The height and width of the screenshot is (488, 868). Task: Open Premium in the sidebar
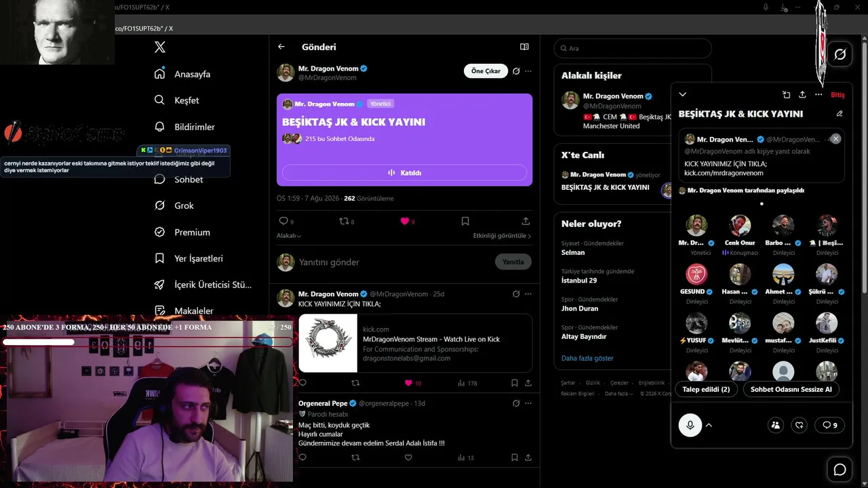183,232
